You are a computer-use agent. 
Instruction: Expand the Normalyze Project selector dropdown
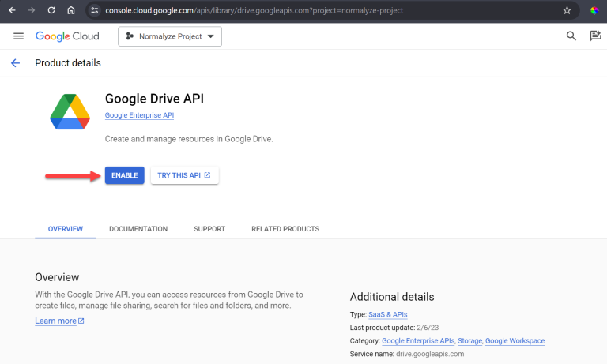point(170,36)
